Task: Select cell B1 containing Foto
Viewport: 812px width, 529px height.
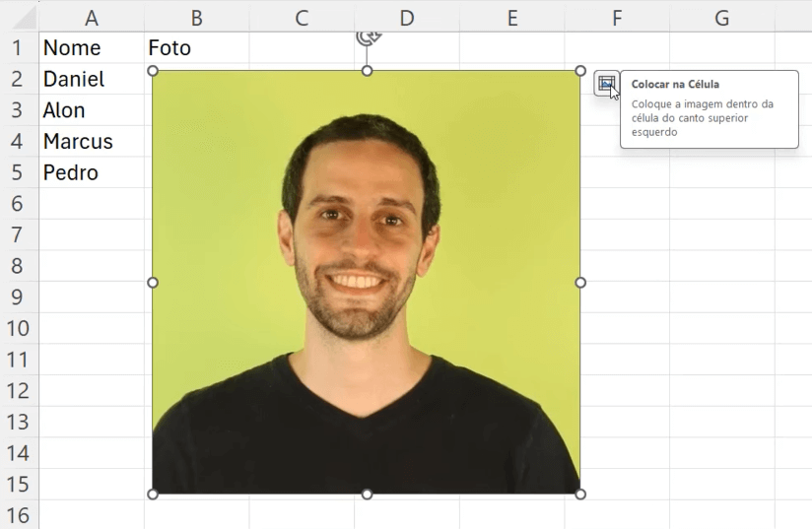Action: [x=197, y=47]
